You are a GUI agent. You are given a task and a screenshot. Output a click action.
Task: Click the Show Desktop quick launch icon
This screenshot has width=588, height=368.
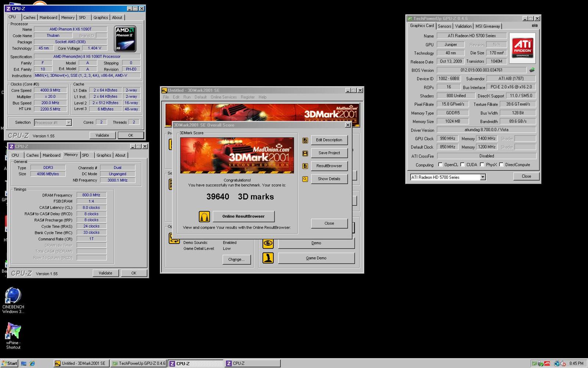coord(24,364)
